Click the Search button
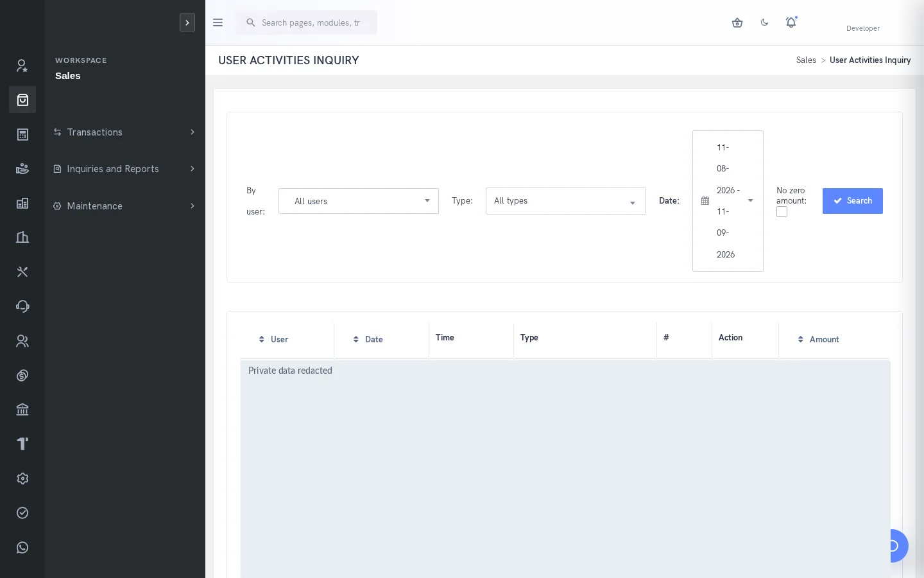The width and height of the screenshot is (924, 578). [853, 201]
